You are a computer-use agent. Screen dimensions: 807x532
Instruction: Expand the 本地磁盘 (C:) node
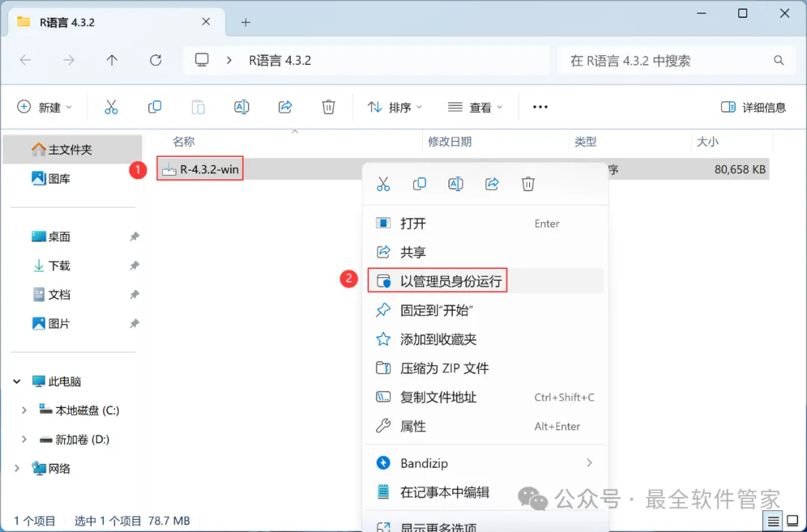point(24,410)
